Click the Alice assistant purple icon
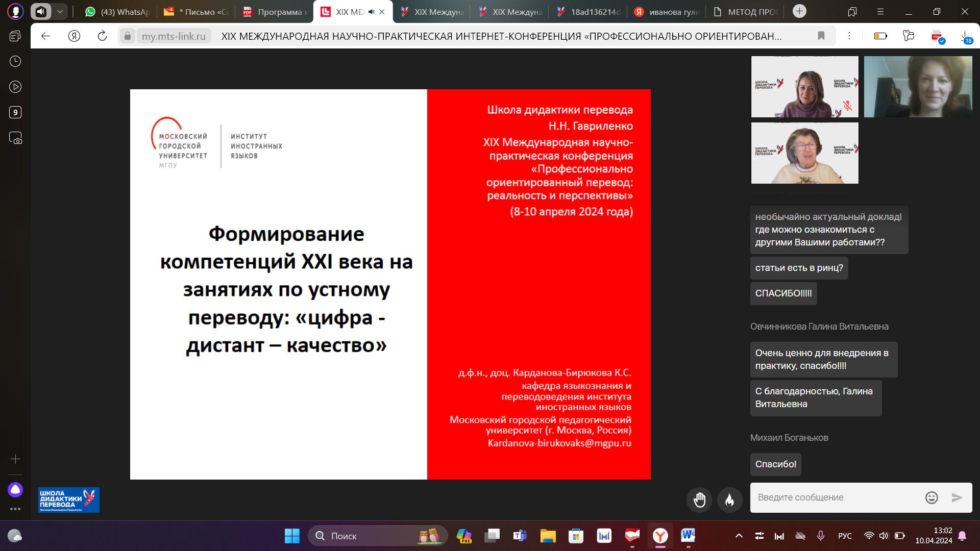980x551 pixels. click(x=15, y=490)
